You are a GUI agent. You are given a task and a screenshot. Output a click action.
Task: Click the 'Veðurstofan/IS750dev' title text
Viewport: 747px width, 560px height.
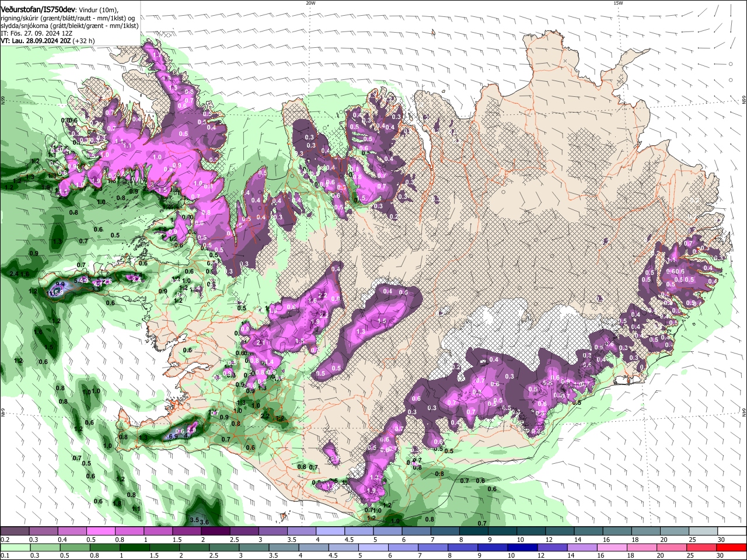(x=38, y=10)
